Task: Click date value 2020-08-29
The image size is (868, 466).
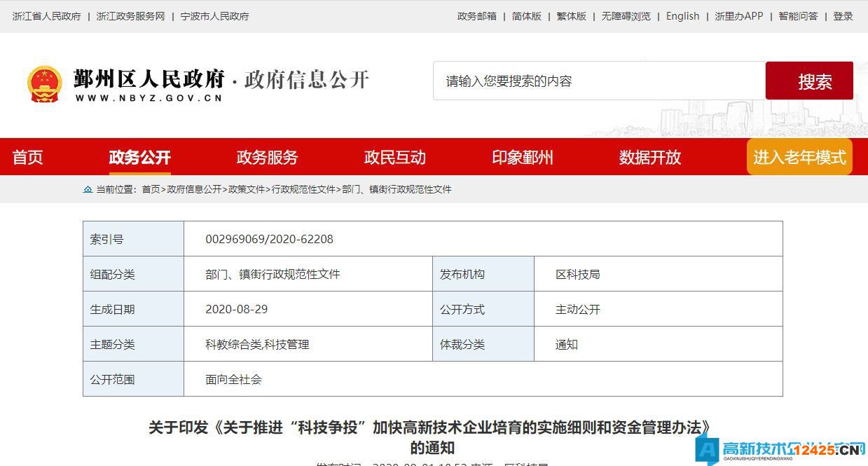Action: [x=237, y=309]
